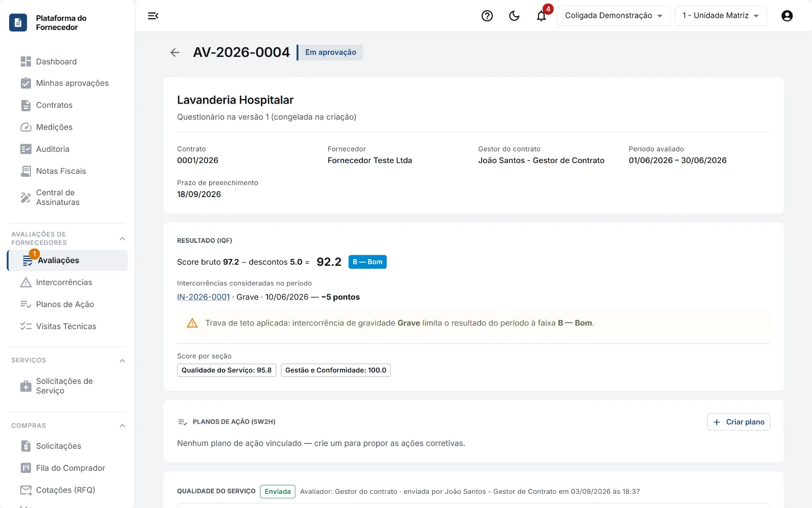Click the Solicitações de Serviço icon

(26, 386)
